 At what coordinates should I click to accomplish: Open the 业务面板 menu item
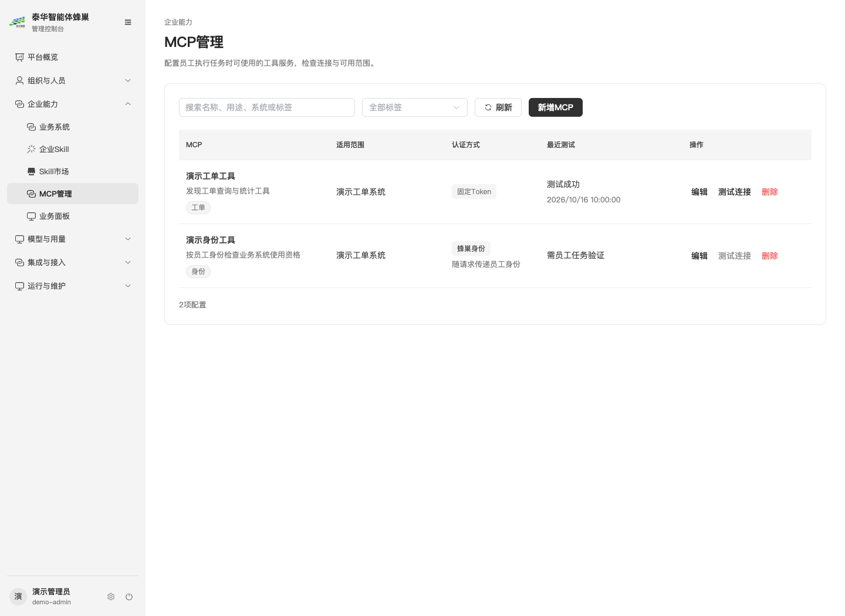(73, 216)
